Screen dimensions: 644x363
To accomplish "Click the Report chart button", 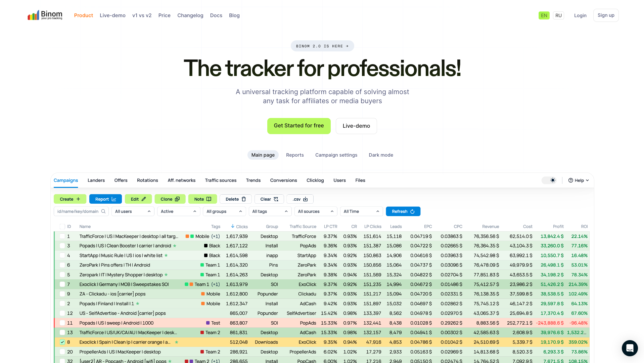I will [105, 199].
